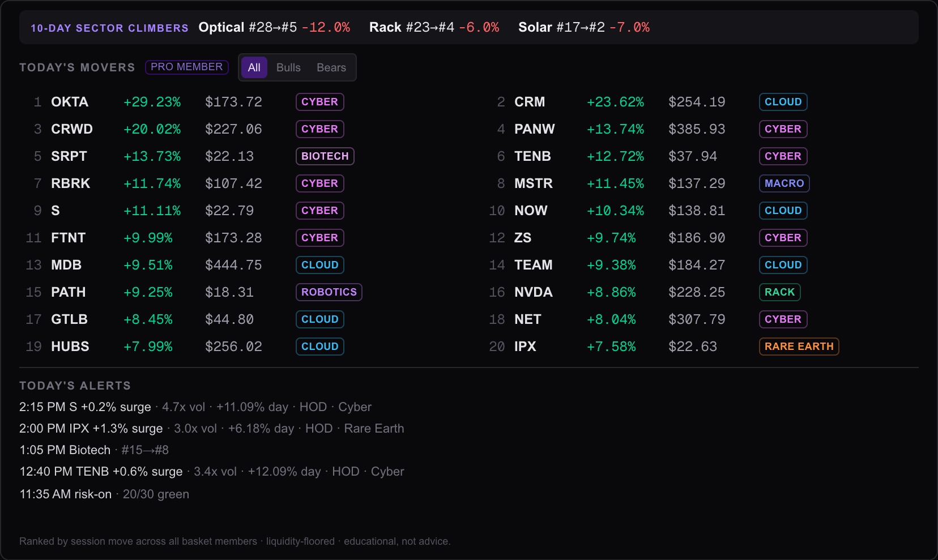The width and height of the screenshot is (938, 560).
Task: Click the PANW ticker symbol
Action: click(535, 129)
